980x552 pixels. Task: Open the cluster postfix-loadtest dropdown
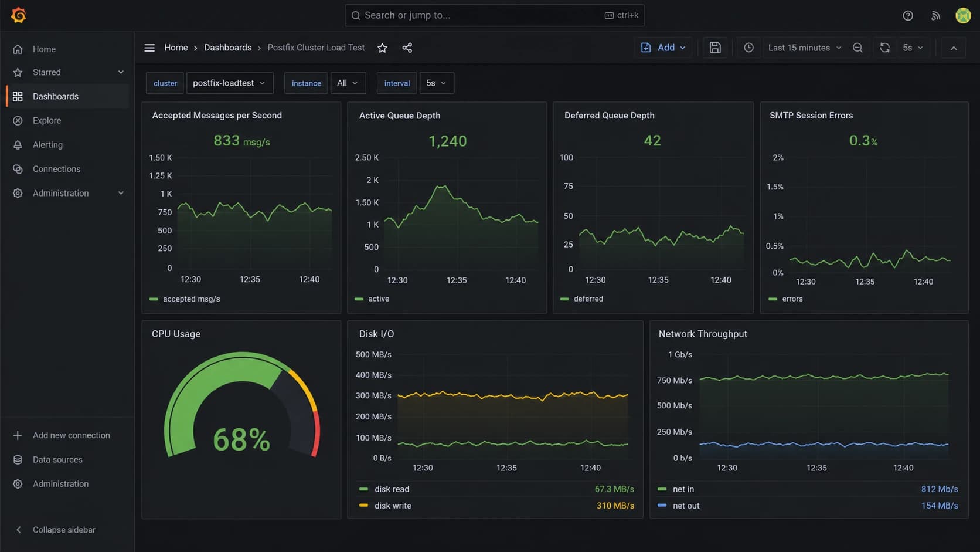point(229,83)
